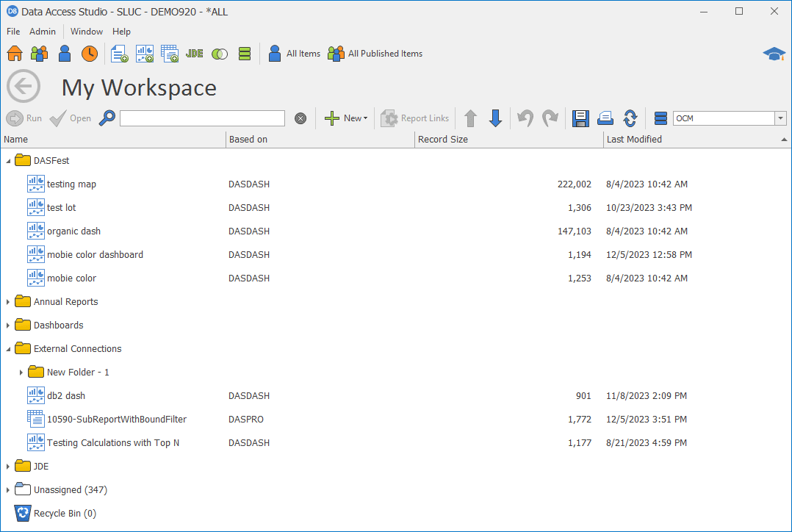The image size is (792, 532).
Task: Click the JDE toolbar icon
Action: [x=194, y=54]
